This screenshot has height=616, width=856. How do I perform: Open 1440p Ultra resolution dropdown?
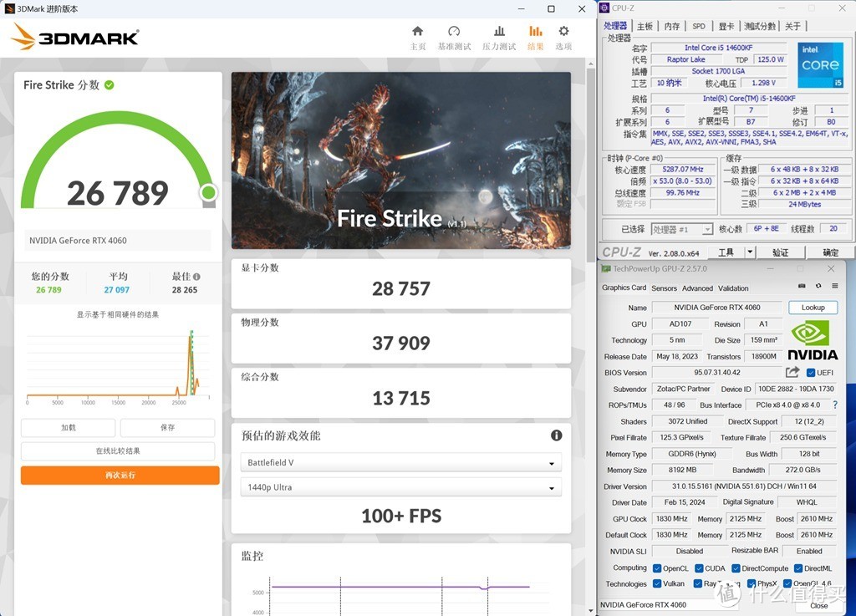[400, 487]
